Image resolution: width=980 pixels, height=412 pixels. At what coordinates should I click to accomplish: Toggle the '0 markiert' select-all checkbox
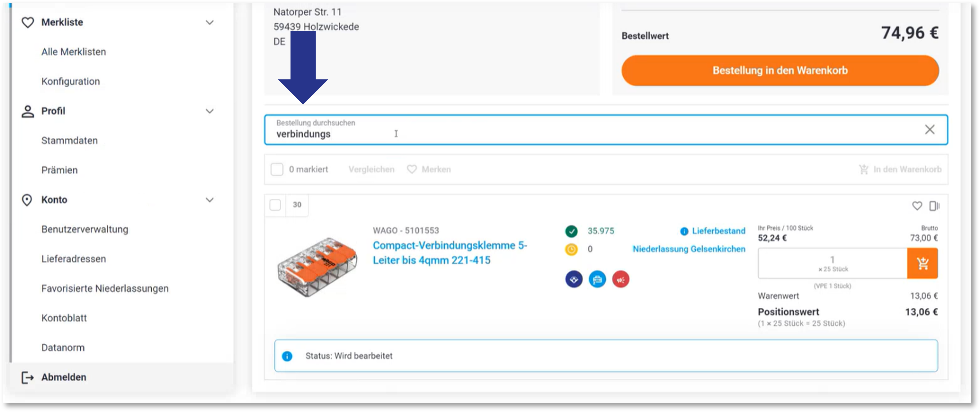tap(277, 169)
